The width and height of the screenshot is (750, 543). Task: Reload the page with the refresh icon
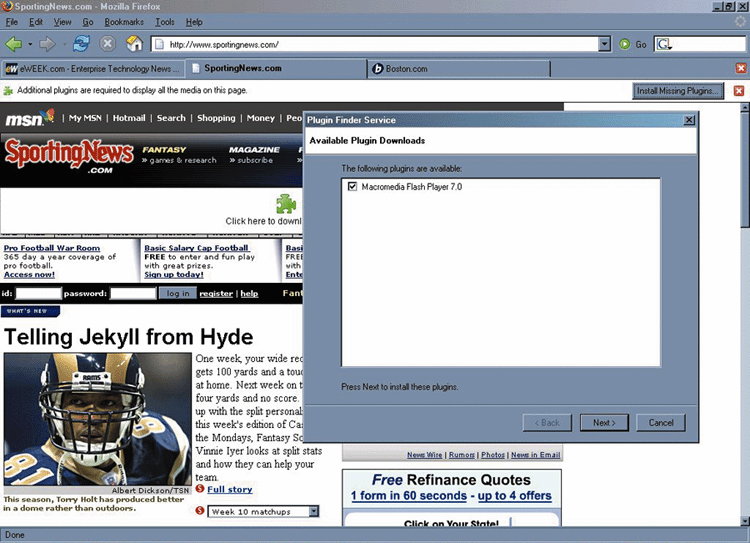click(x=81, y=44)
